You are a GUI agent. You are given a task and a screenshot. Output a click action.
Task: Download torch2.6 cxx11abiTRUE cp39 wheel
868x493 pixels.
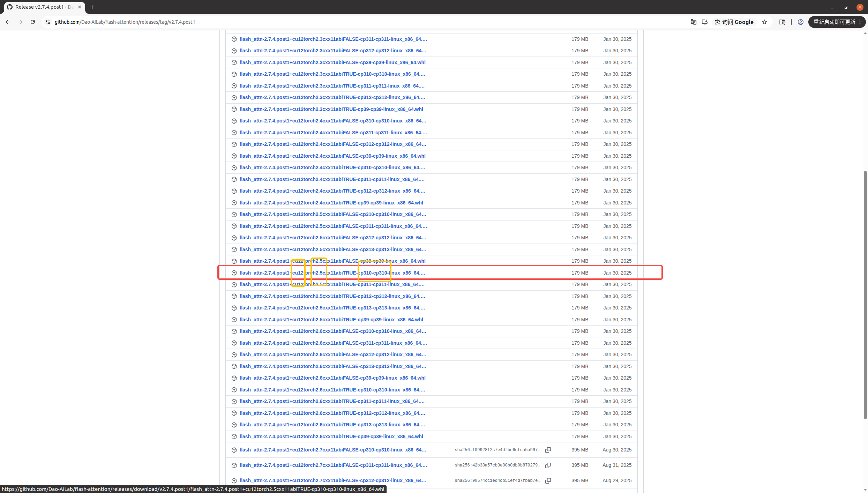(x=331, y=436)
